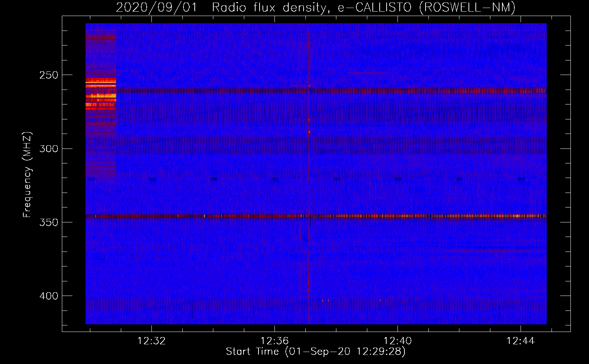Image resolution: width=589 pixels, height=364 pixels.
Task: Click the "Frequency (MHZ)" axis label
Action: [27, 174]
